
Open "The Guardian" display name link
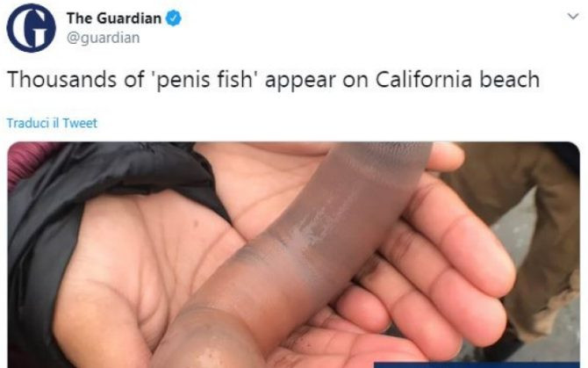[114, 18]
